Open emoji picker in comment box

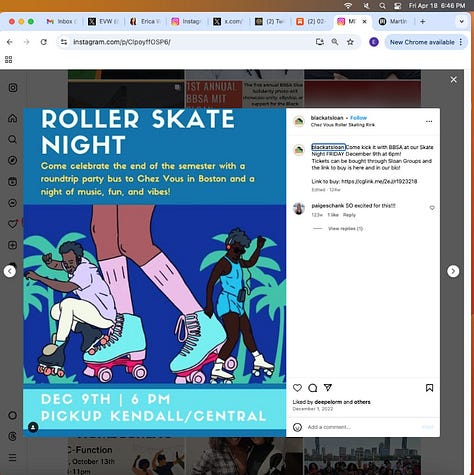[x=297, y=427]
